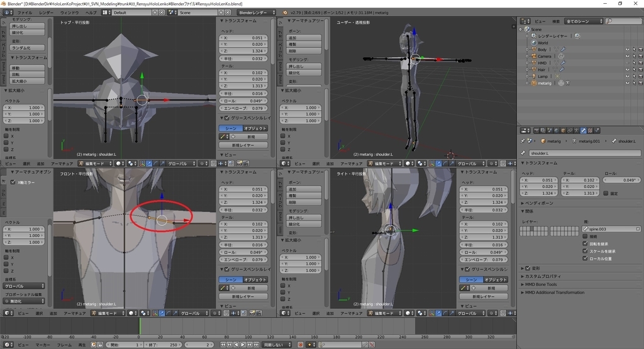This screenshot has height=349, width=644.
Task: Select translate manipulator arrow in front view header
Action: tap(162, 313)
